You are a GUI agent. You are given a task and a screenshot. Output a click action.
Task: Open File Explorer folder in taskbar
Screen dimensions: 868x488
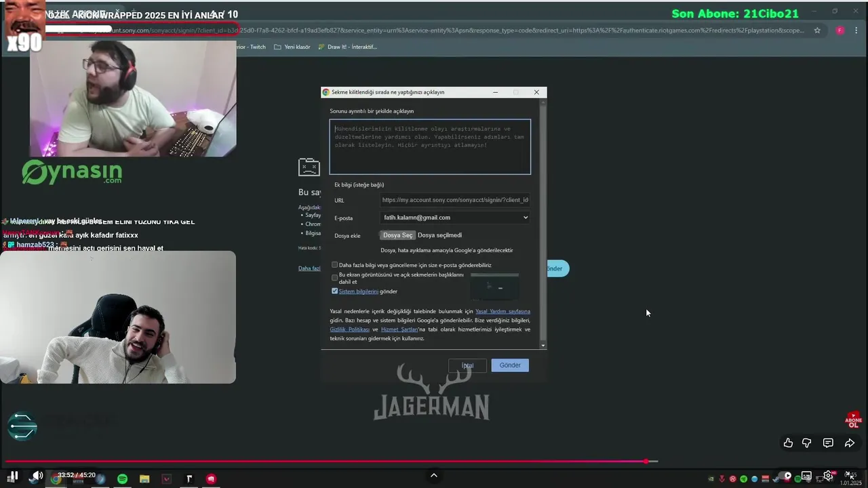(144, 479)
